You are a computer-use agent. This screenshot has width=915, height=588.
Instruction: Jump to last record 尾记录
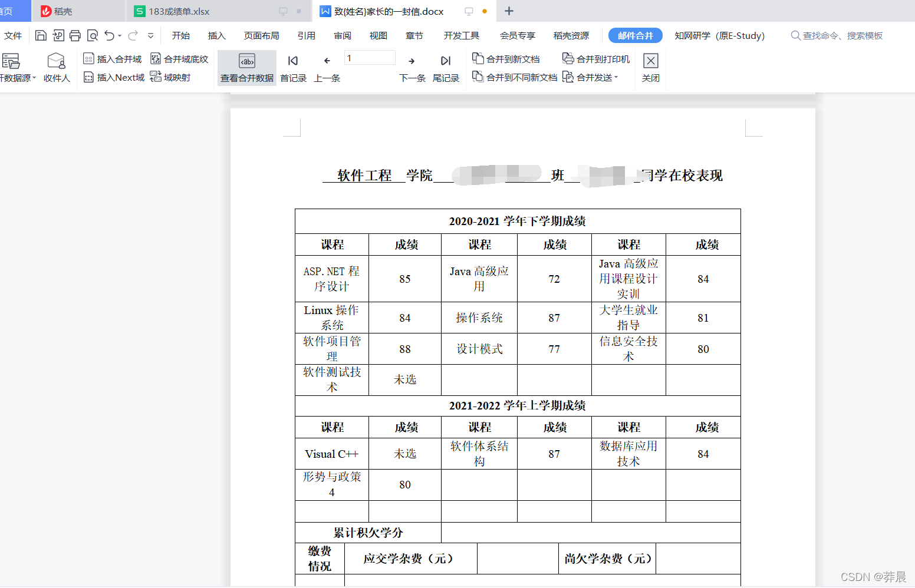(446, 67)
